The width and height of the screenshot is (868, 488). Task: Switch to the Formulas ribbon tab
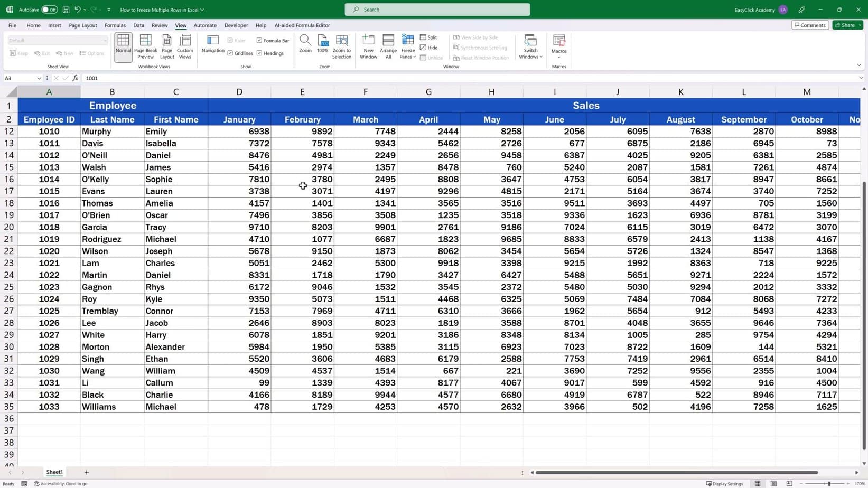[x=115, y=25]
